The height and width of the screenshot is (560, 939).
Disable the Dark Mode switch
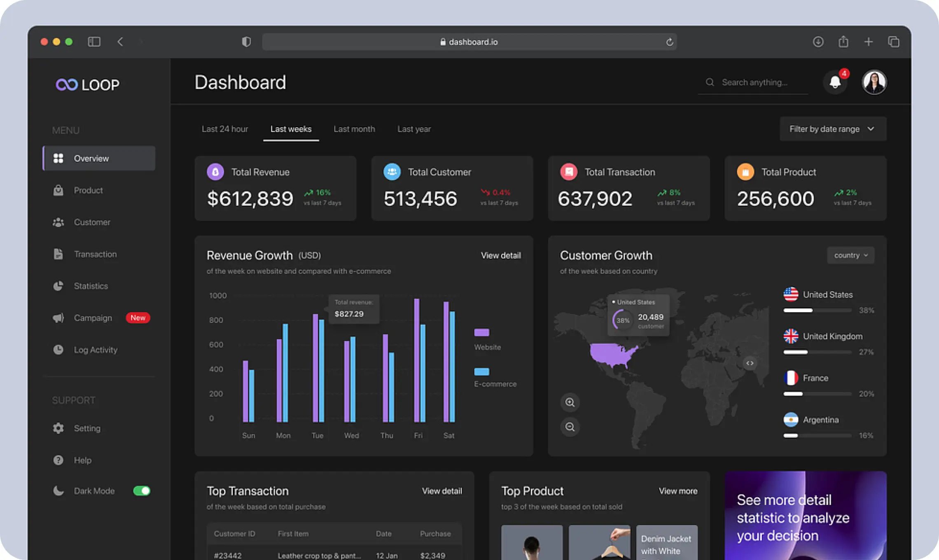142,491
